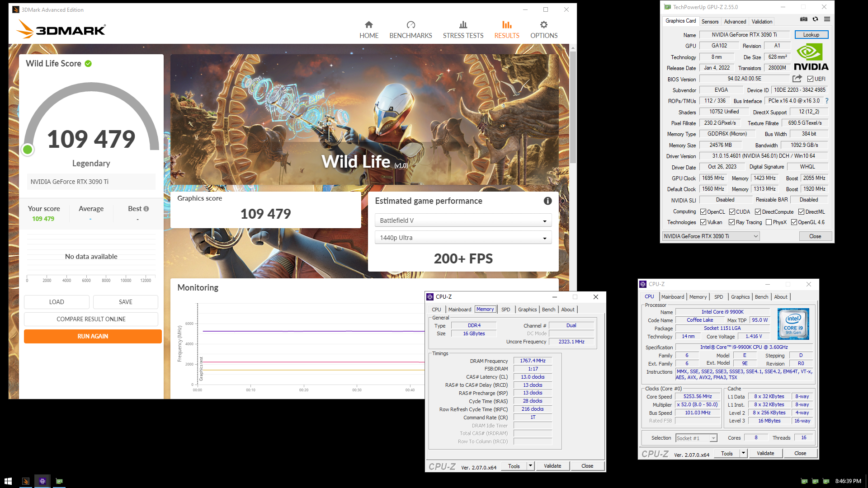
Task: Switch to GPU-Z from the taskbar
Action: pos(59,481)
